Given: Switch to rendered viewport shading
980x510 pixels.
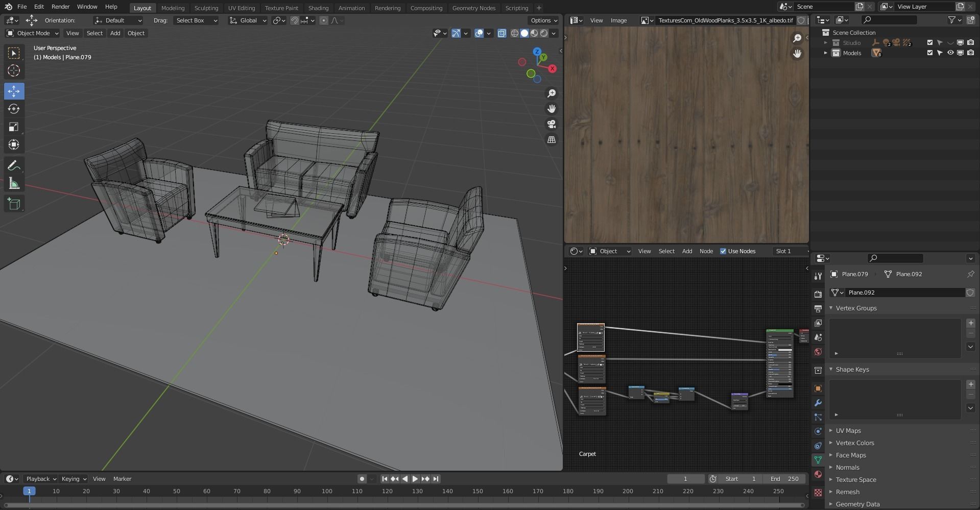Looking at the screenshot, I should [x=544, y=33].
